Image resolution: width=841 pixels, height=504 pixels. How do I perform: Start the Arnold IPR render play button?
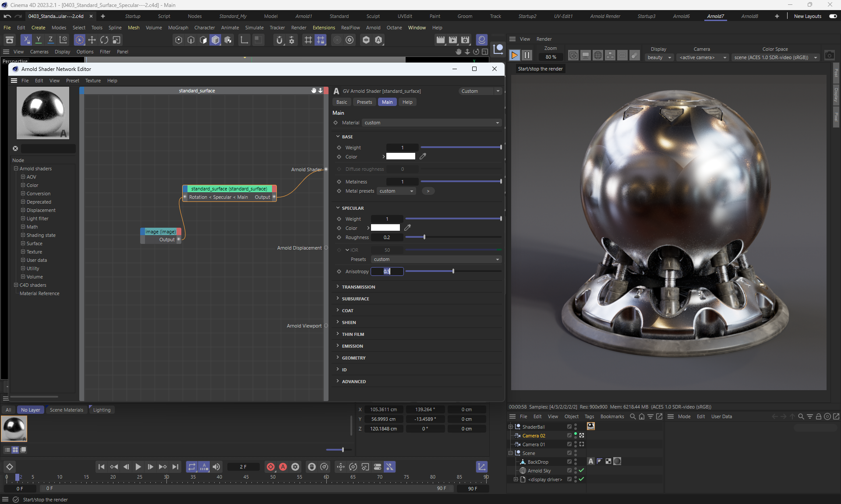[x=515, y=55]
